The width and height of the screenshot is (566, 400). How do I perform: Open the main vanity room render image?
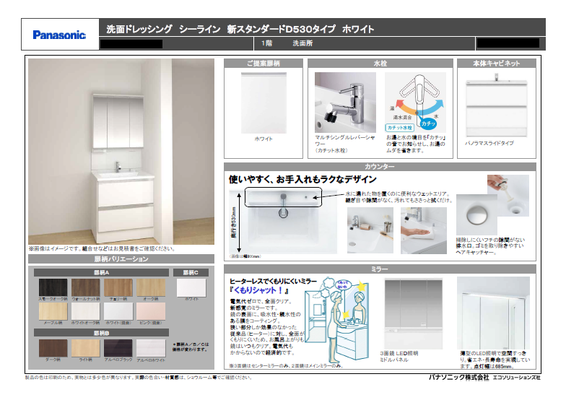click(x=121, y=152)
